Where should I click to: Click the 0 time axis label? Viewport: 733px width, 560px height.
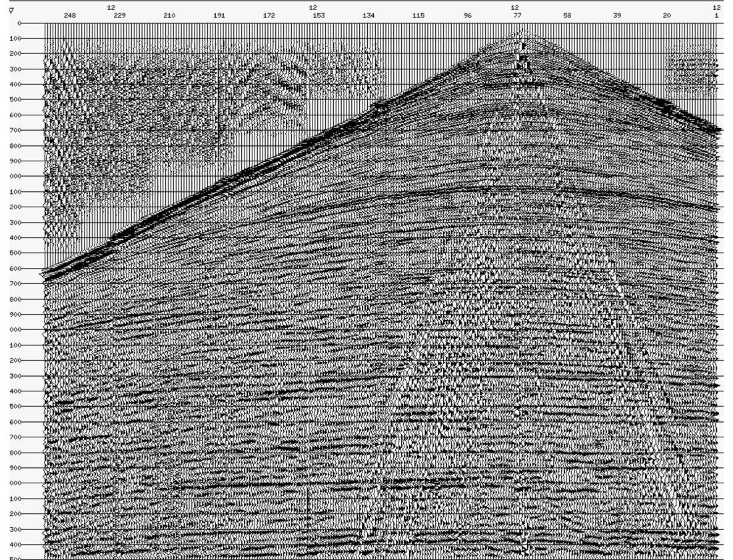[x=19, y=23]
